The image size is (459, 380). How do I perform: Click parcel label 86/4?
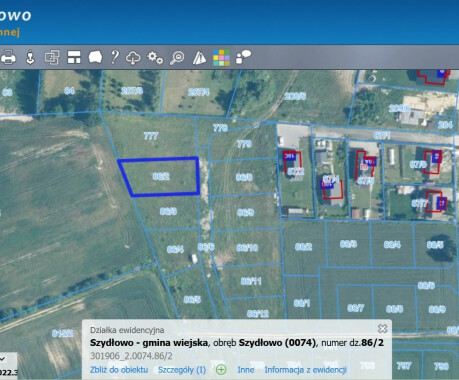(175, 249)
